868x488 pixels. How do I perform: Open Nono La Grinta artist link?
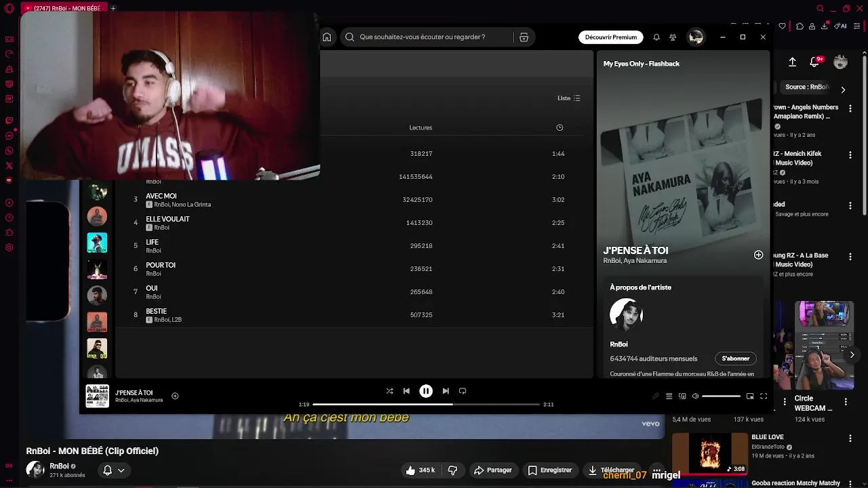[192, 205]
